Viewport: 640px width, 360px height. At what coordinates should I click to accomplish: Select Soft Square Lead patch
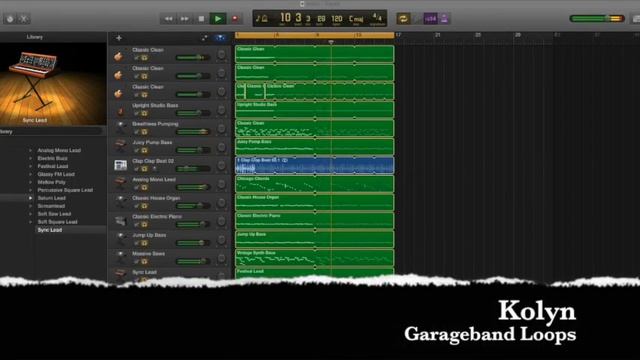click(x=57, y=222)
